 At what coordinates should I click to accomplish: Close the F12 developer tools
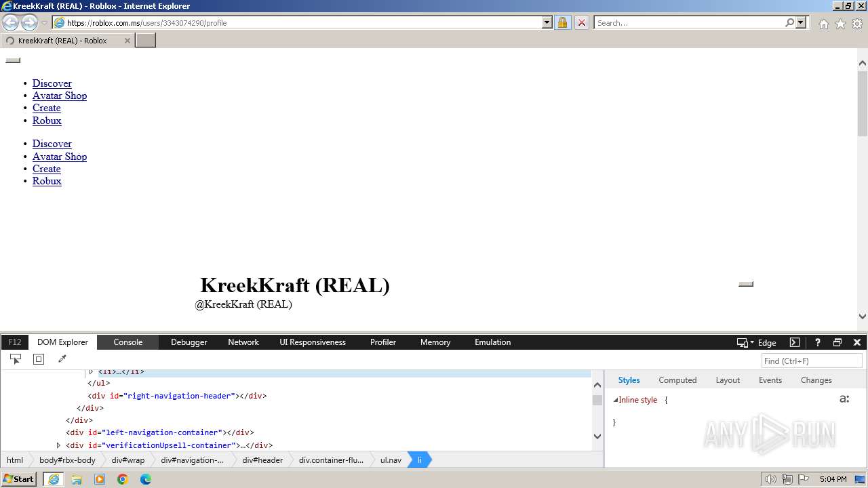[857, 342]
